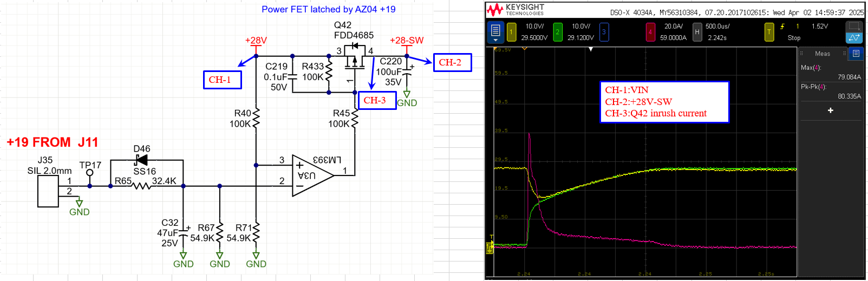Select the C220 100uF capacitor label
The width and height of the screenshot is (868, 281).
point(389,72)
